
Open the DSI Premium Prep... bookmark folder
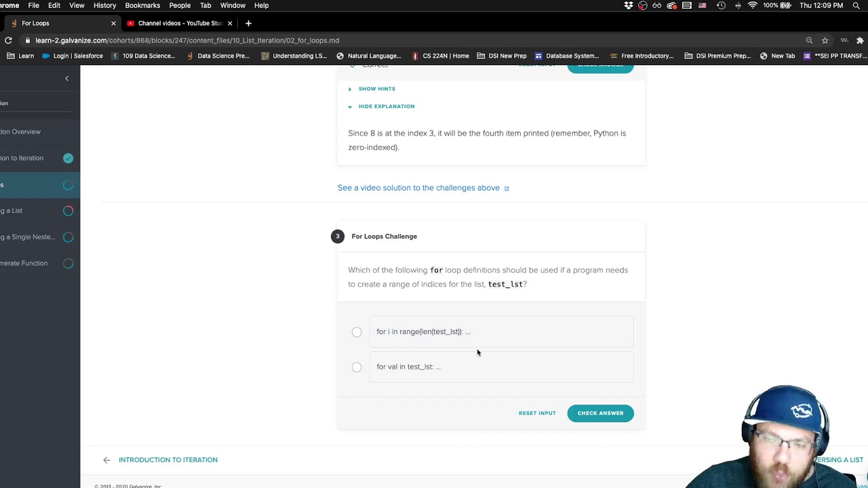coord(718,56)
